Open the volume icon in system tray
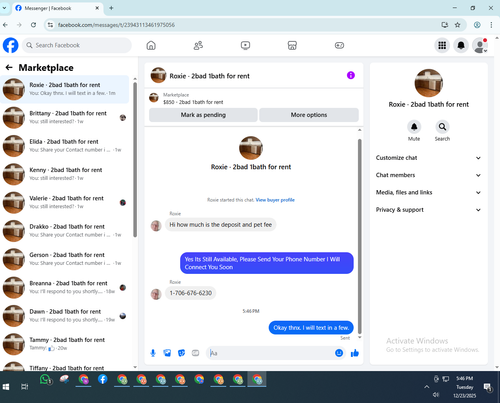This screenshot has height=403, width=500. (x=436, y=395)
